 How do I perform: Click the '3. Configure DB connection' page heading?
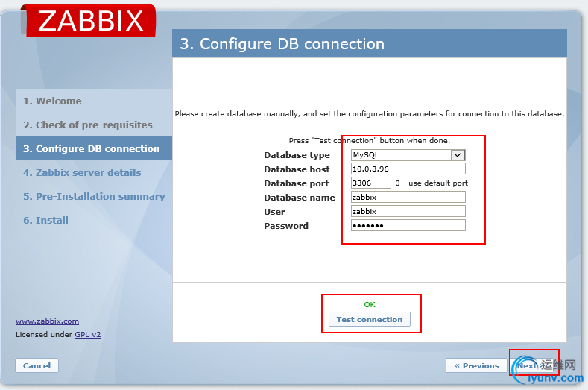click(x=282, y=44)
